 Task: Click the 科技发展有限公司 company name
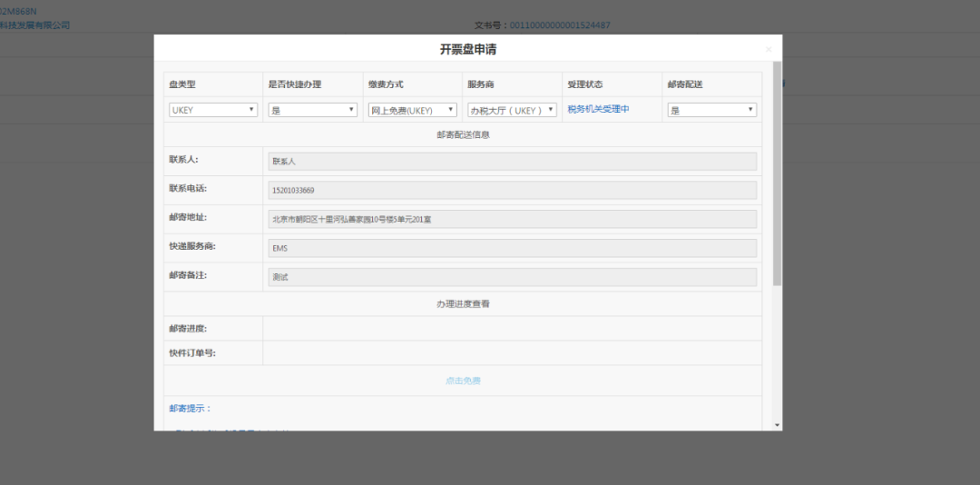pos(36,25)
